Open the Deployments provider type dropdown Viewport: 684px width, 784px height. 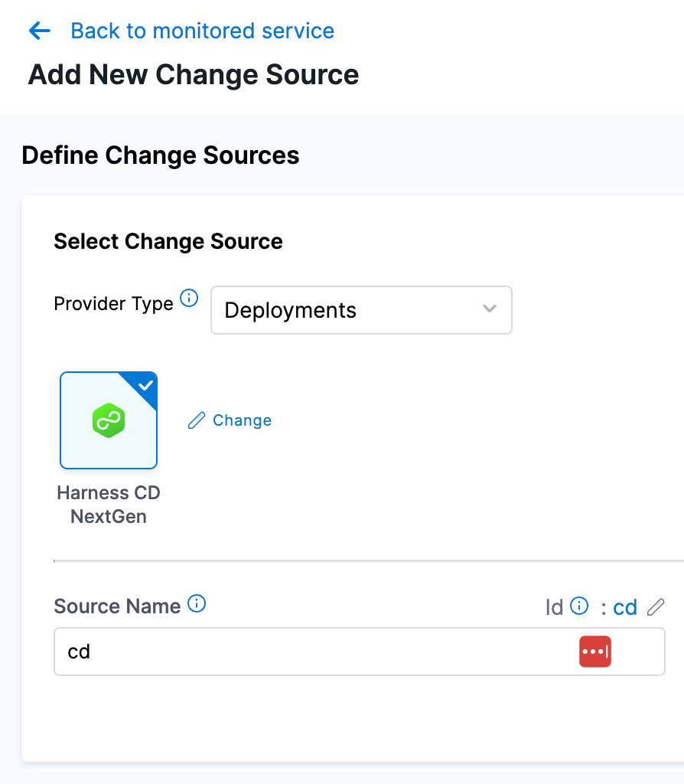pyautogui.click(x=360, y=310)
